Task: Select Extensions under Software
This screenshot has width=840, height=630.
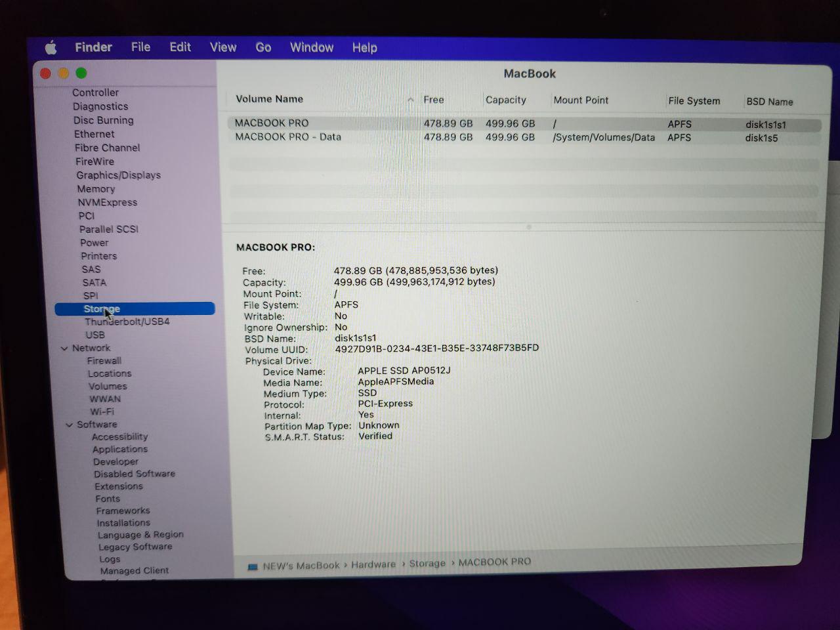Action: (x=119, y=486)
